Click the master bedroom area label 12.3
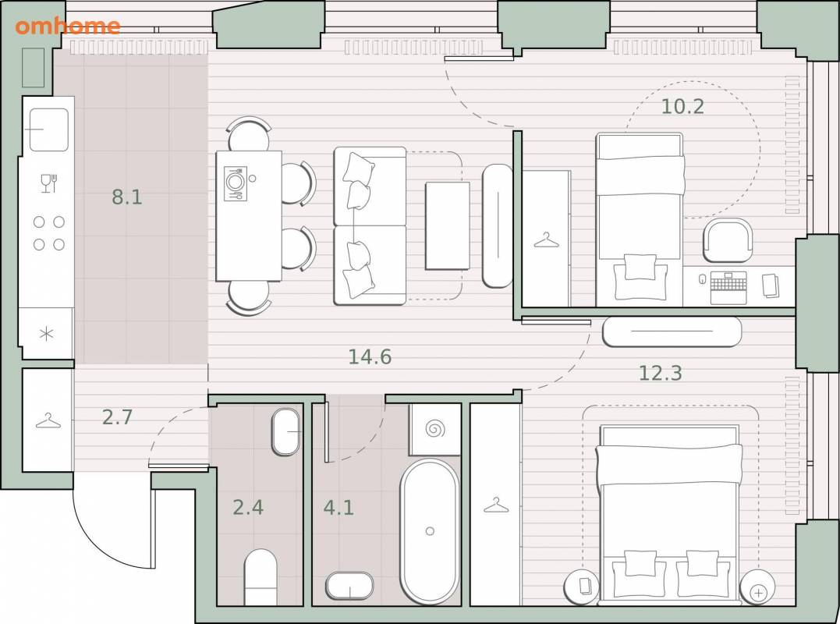 (660, 373)
